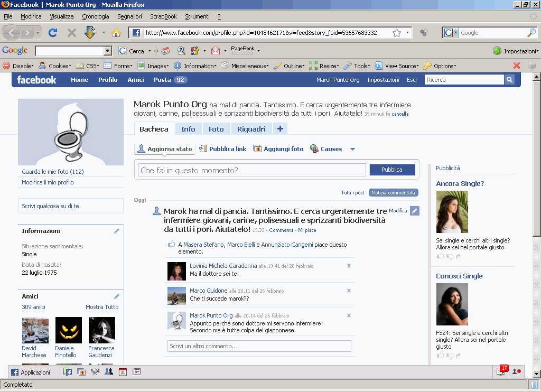Switch to the Info profile tab
Viewport: 541px width, 392px height.
click(x=189, y=129)
